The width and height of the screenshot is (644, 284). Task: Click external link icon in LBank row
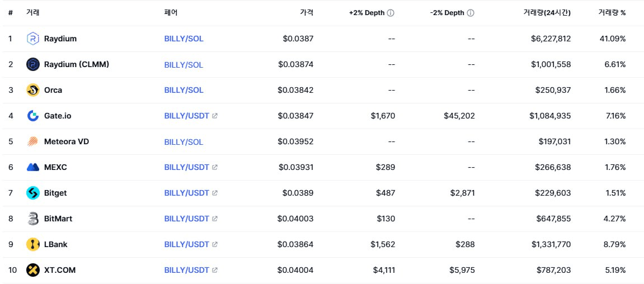[215, 245]
